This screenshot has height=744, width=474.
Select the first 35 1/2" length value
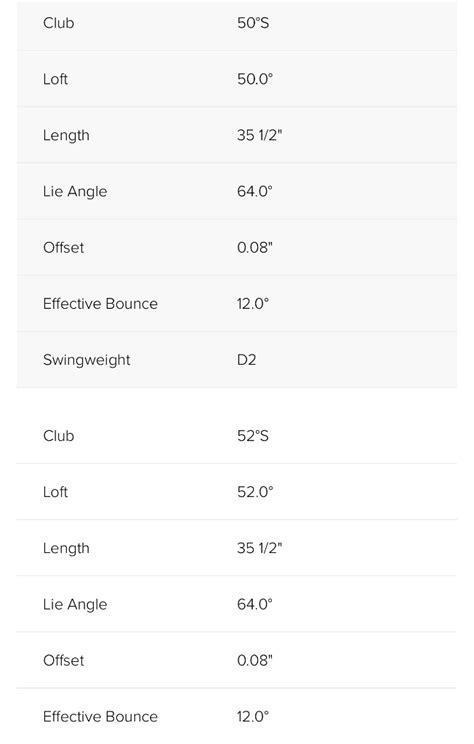click(259, 135)
